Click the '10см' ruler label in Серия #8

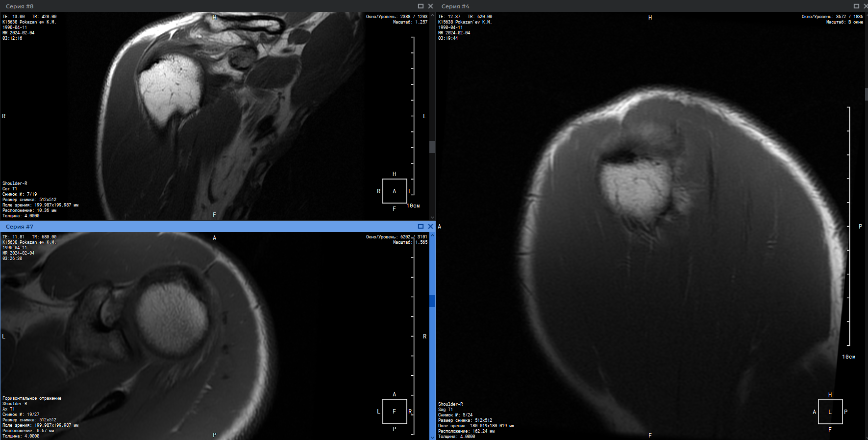tap(413, 206)
